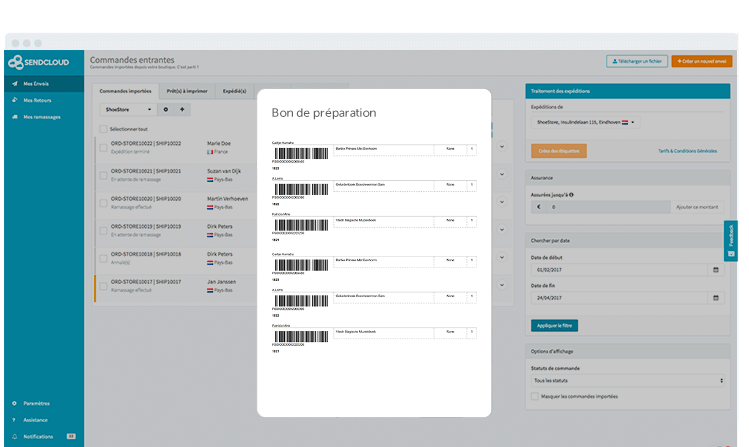The width and height of the screenshot is (749, 447).
Task: Open calendar icon for Date de fin
Action: pos(716,298)
